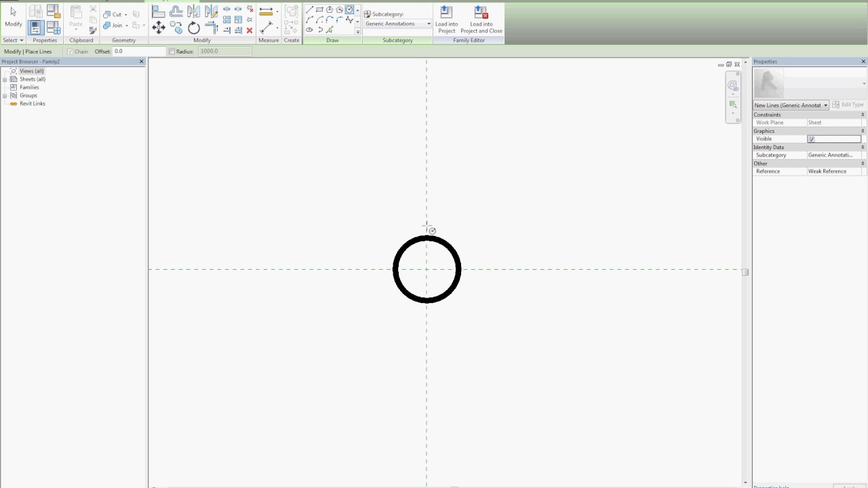Collapse the Constraints section chevron

(x=862, y=115)
